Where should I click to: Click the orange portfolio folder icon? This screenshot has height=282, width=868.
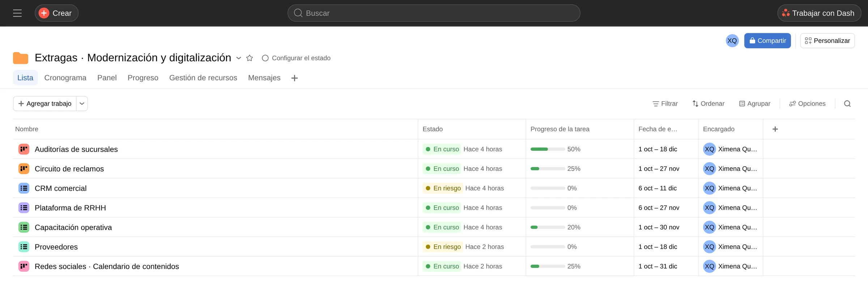pos(21,58)
